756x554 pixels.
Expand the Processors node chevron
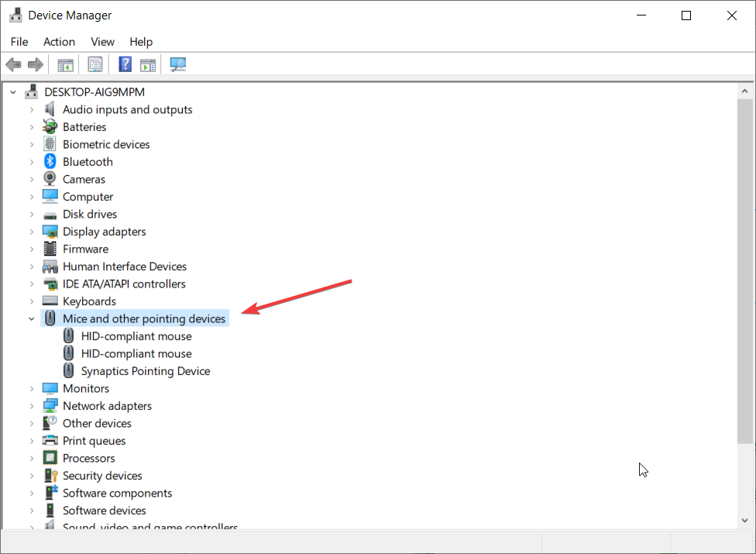pos(32,458)
